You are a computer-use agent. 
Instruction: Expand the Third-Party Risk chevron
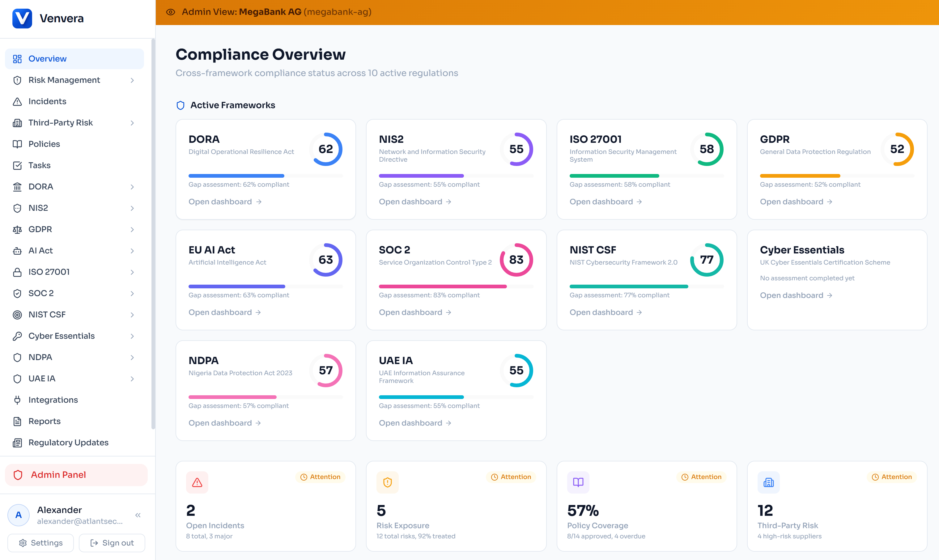[x=132, y=123]
